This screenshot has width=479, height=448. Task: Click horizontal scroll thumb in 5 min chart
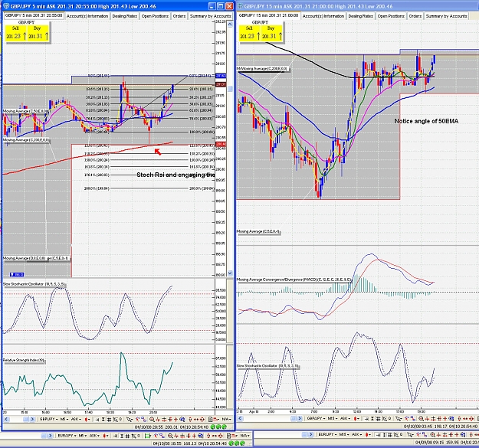coord(25,420)
